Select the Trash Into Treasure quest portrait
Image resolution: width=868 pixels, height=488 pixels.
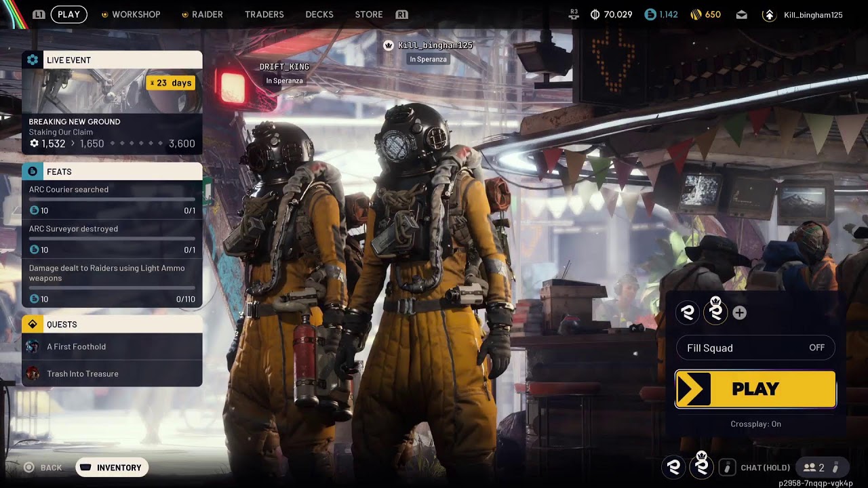pyautogui.click(x=33, y=373)
